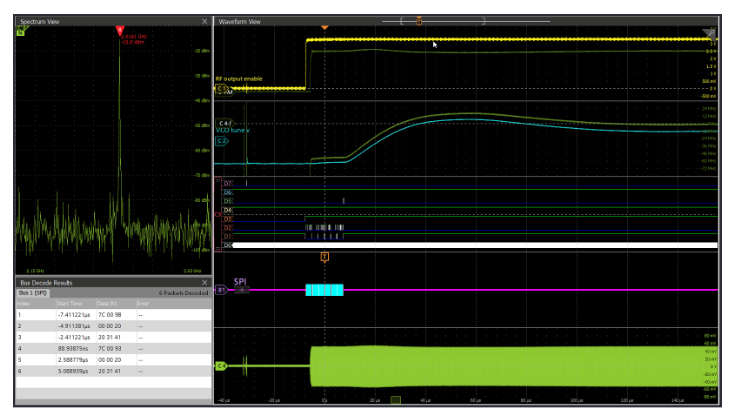The height and width of the screenshot is (415, 730).
Task: Click the zoom icon in waveform corner
Action: [x=710, y=32]
